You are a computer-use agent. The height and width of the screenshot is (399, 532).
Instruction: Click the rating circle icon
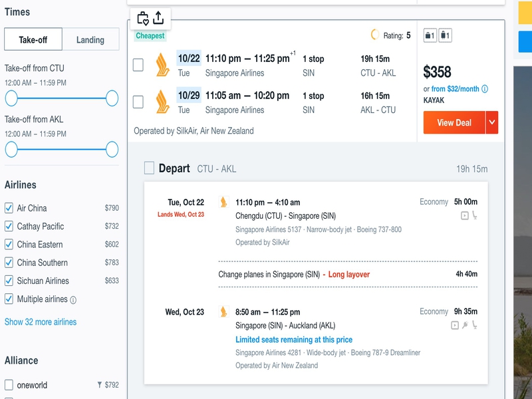click(x=375, y=35)
